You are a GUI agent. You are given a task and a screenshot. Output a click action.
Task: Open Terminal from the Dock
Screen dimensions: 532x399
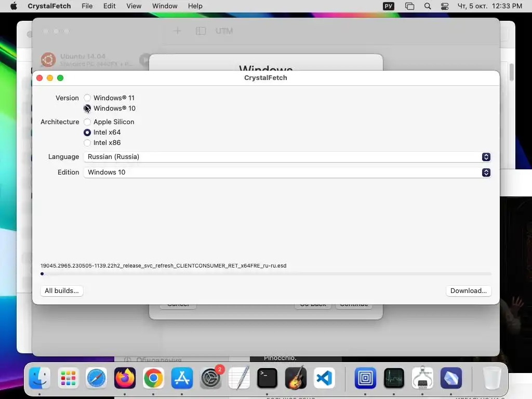[x=268, y=378]
